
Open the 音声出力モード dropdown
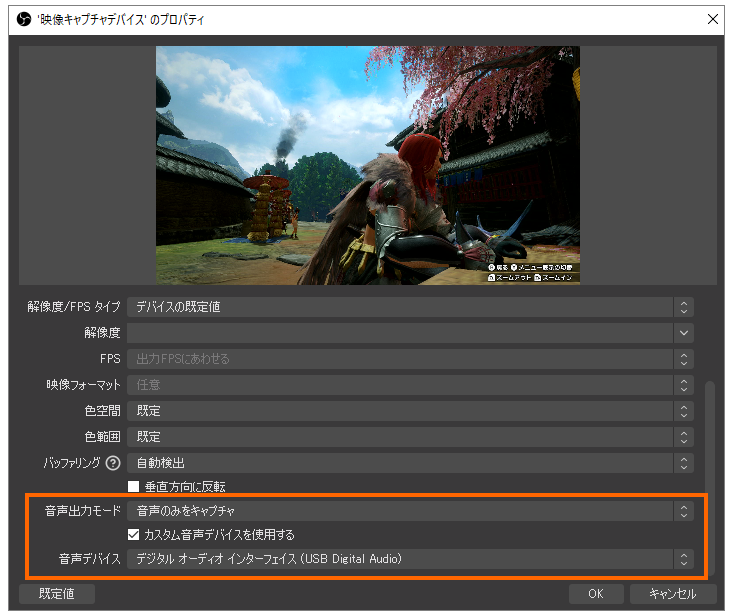410,511
